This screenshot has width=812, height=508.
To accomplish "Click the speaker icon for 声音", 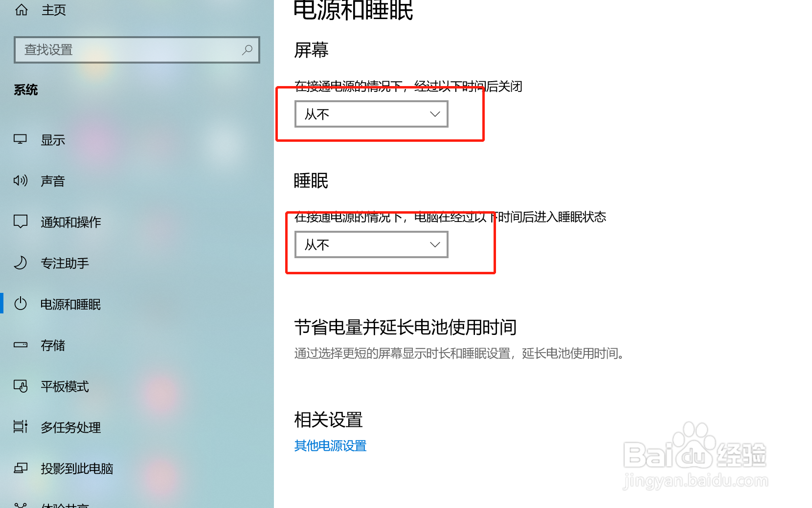I will 20,180.
